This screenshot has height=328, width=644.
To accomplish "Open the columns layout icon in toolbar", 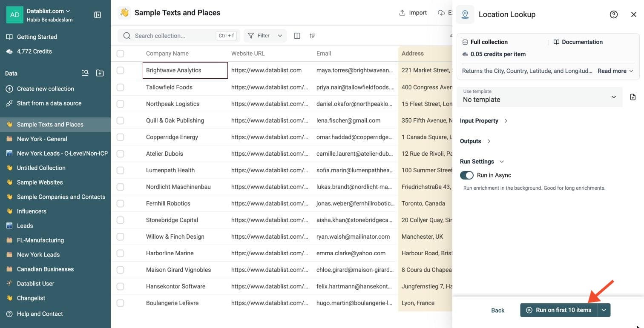I will click(297, 36).
